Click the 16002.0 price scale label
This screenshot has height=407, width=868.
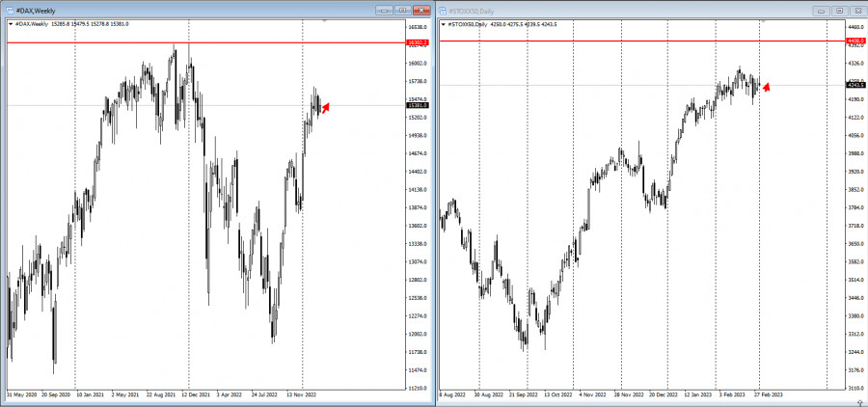tap(418, 63)
